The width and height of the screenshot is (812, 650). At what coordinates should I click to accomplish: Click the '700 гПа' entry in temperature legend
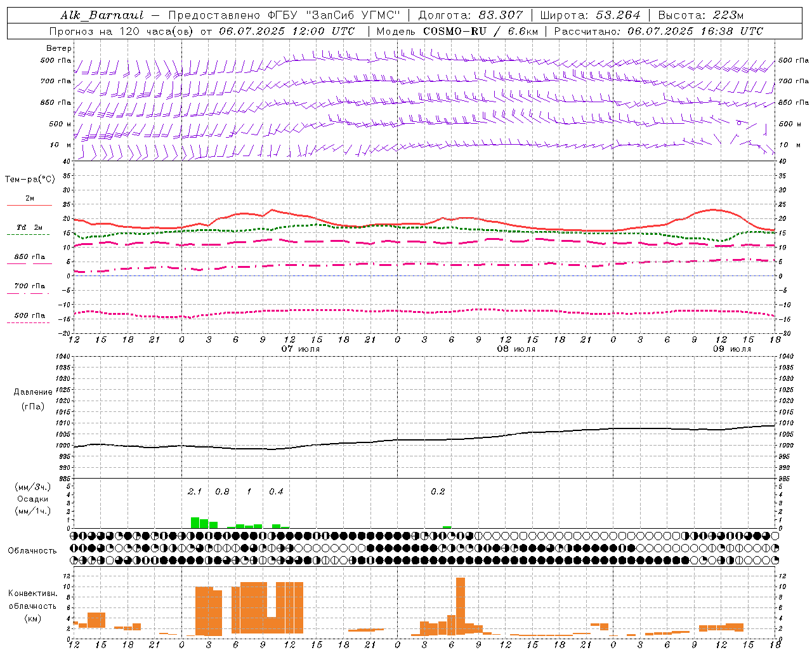pos(30,286)
